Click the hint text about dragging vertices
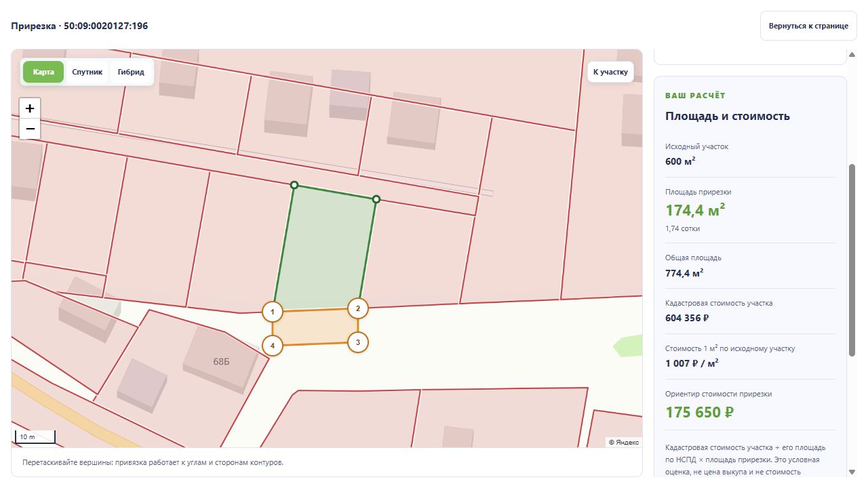The width and height of the screenshot is (868, 488). [x=153, y=462]
